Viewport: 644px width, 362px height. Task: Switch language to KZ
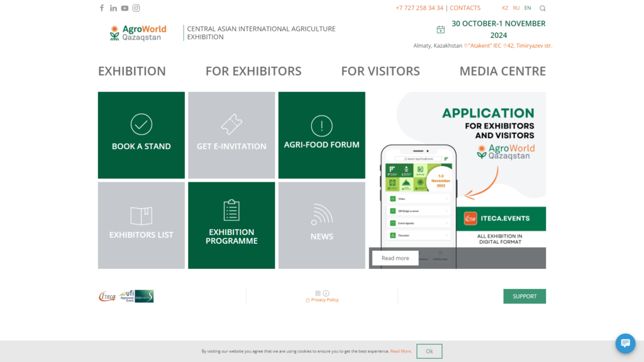pos(505,8)
